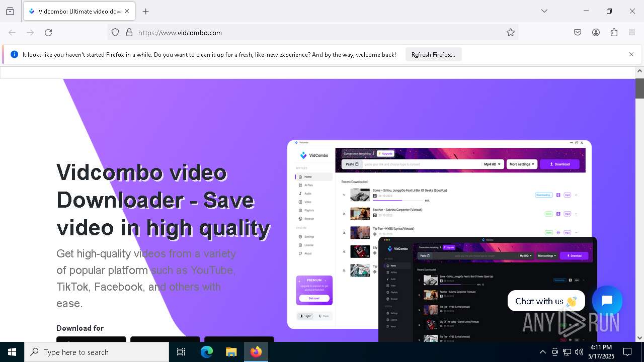Screen dimensions: 644x362
Task: Go back to previous page
Action: (x=12, y=33)
